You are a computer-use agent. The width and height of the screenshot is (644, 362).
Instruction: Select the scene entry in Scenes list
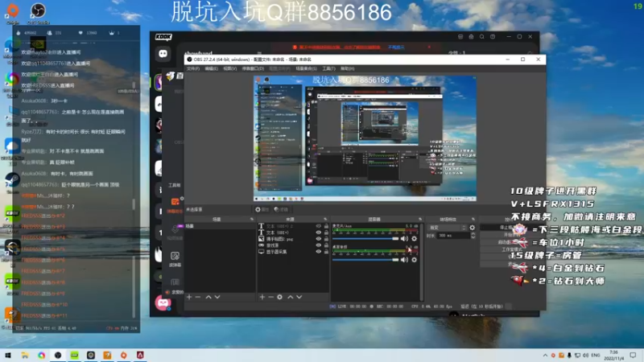[x=220, y=226]
